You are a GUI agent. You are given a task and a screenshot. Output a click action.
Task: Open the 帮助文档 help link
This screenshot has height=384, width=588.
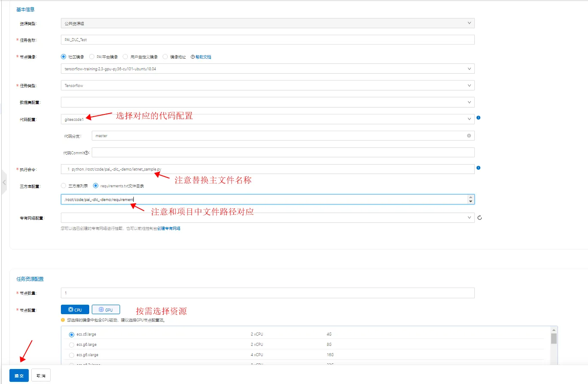(203, 57)
